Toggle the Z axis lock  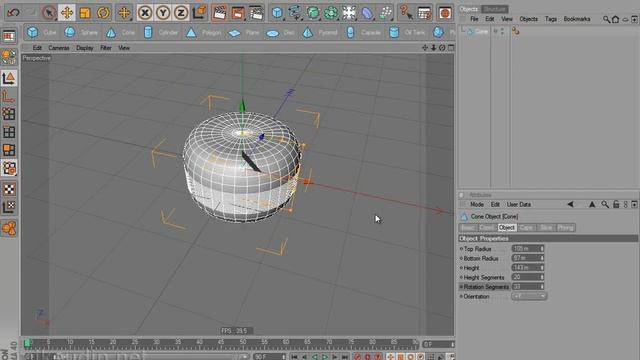[180, 13]
